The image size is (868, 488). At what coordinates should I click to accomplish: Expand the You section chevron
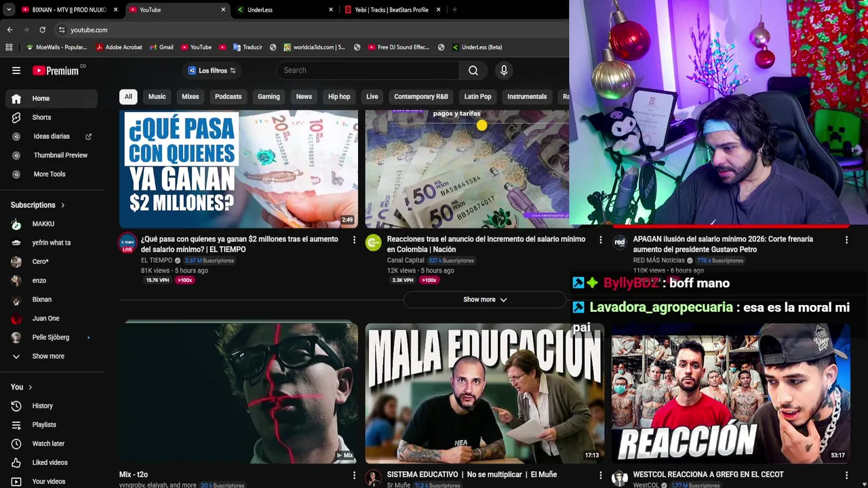pos(29,387)
